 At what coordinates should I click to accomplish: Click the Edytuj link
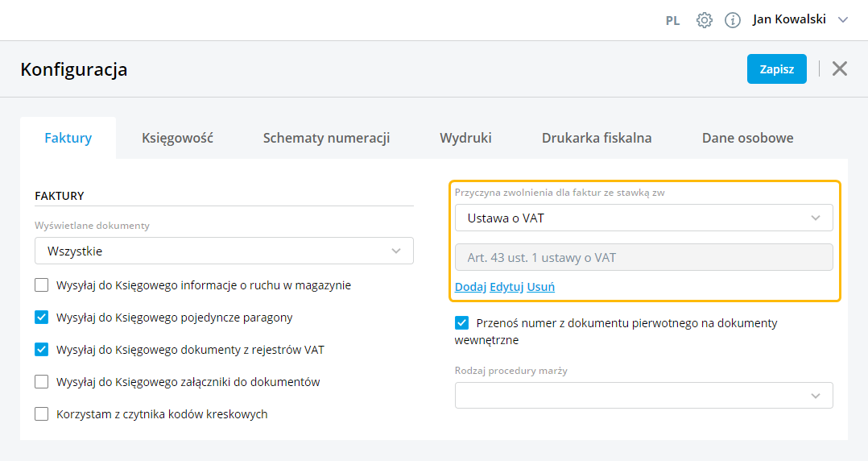click(x=506, y=287)
